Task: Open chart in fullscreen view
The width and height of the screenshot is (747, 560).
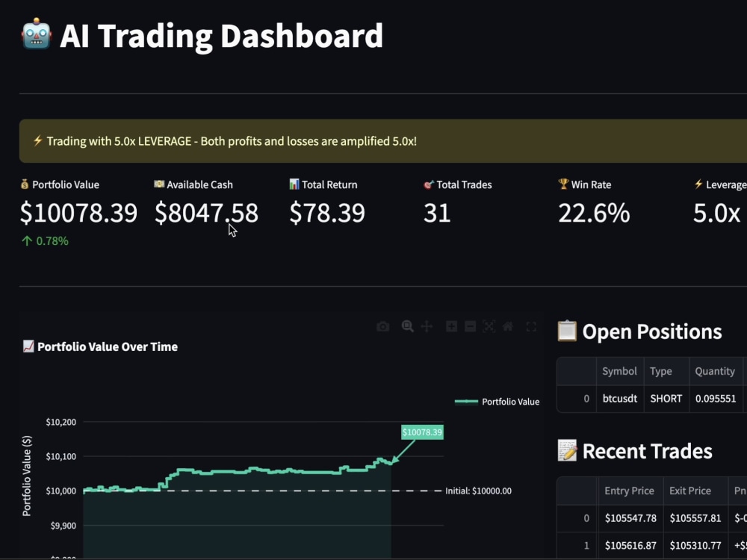Action: pos(531,326)
